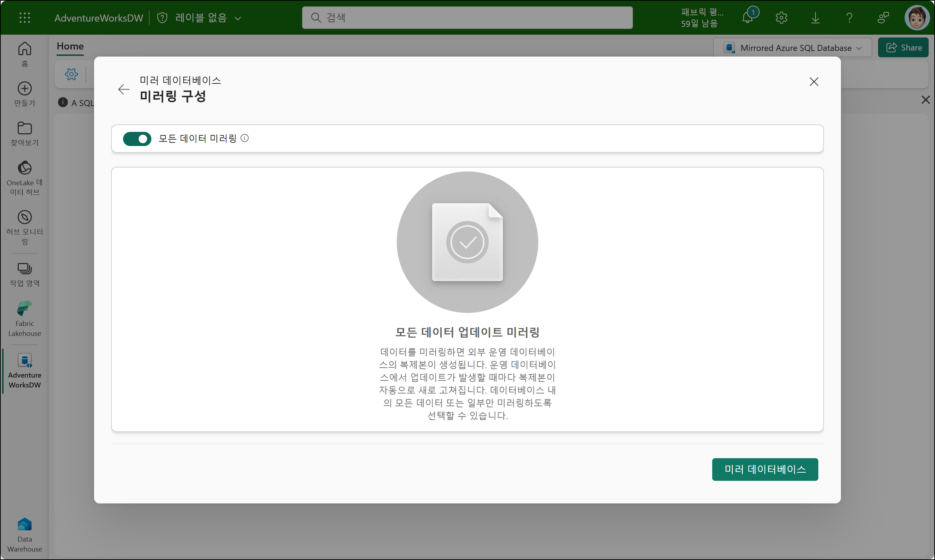The image size is (935, 560).
Task: Click the download arrow icon
Action: [x=815, y=18]
